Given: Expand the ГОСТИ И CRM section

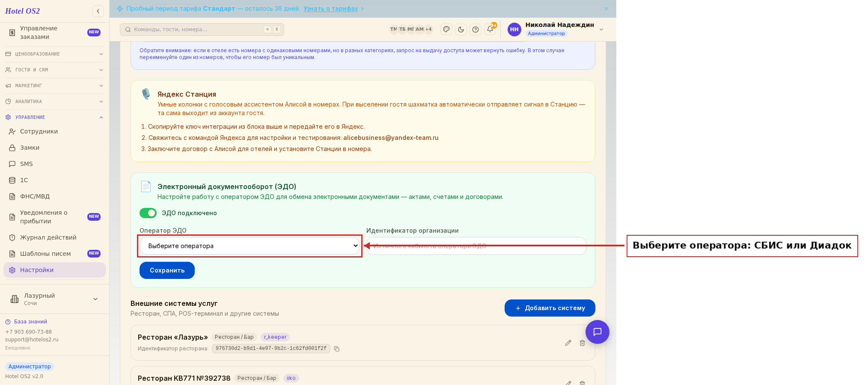Looking at the screenshot, I should pyautogui.click(x=54, y=70).
